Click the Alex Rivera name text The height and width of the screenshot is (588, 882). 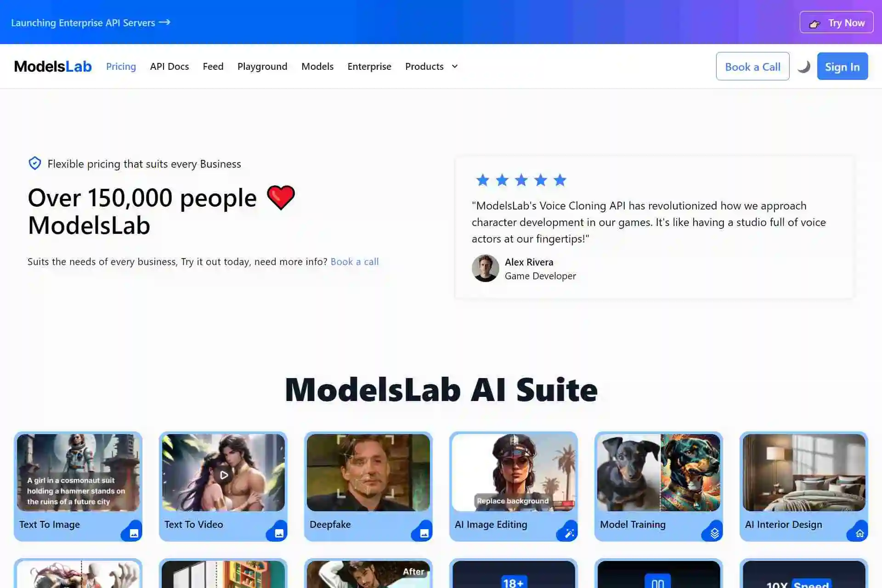point(529,262)
